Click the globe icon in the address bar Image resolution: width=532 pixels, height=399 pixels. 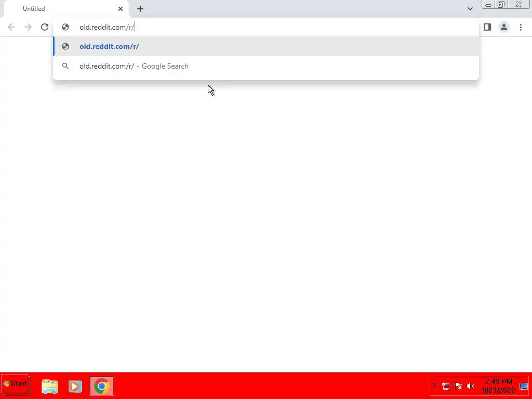pos(65,27)
